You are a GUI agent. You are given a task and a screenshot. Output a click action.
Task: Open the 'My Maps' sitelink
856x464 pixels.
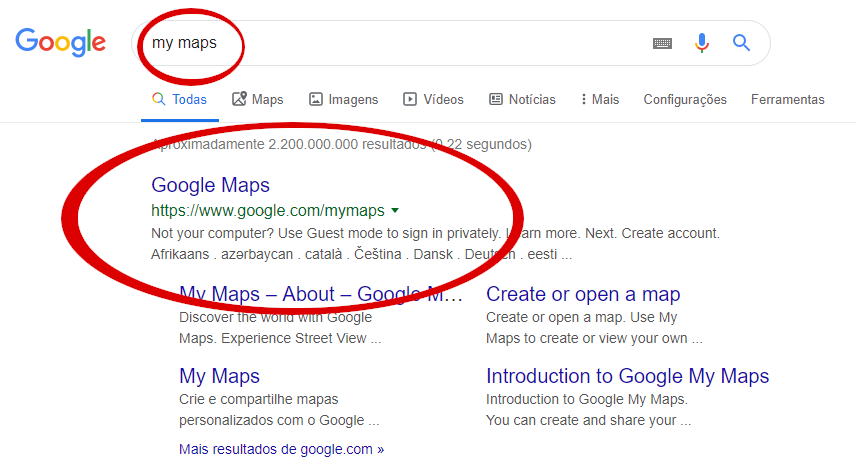(219, 376)
